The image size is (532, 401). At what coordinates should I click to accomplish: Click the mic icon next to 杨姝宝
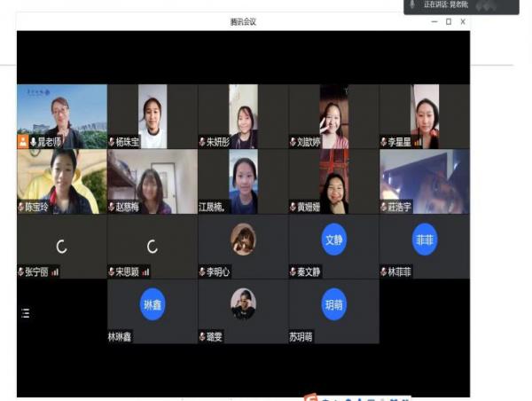113,142
